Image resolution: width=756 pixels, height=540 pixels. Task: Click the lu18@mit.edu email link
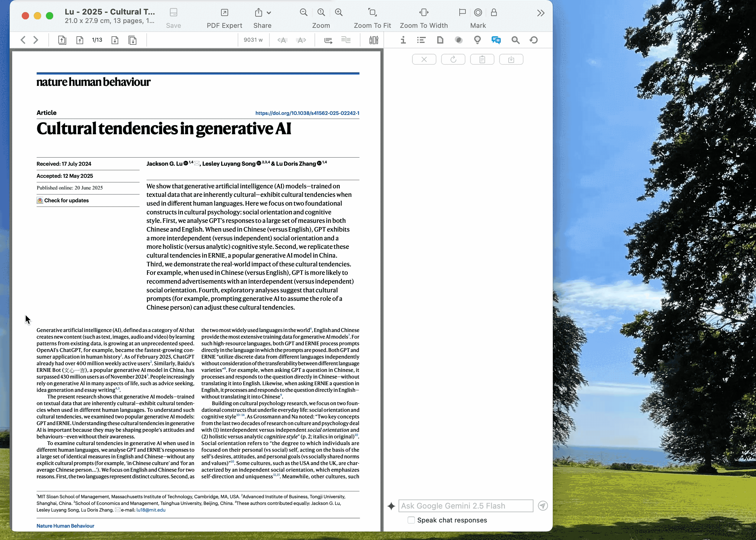click(151, 510)
